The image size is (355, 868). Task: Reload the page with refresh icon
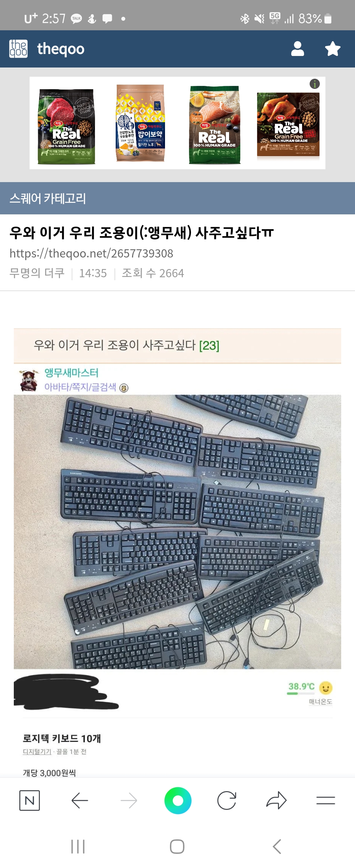pos(226,800)
